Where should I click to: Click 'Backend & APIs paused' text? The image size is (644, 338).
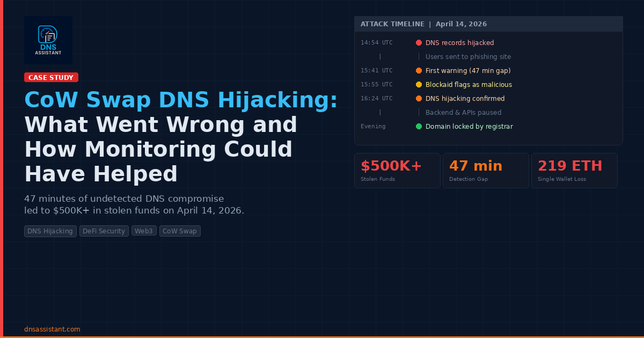(x=463, y=113)
